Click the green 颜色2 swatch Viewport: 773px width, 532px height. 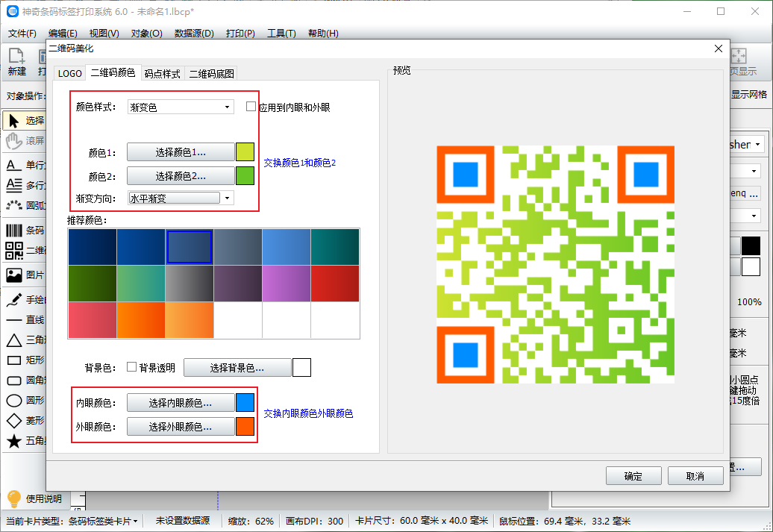(245, 176)
